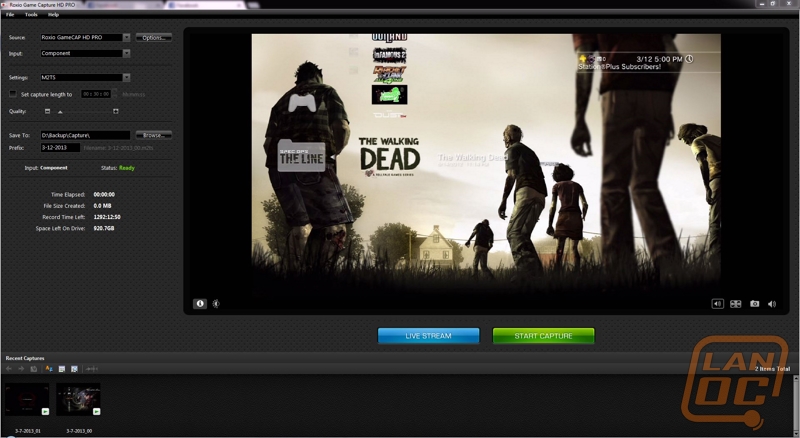Click the trim/split icon in Recent Captures toolbar

point(92,369)
